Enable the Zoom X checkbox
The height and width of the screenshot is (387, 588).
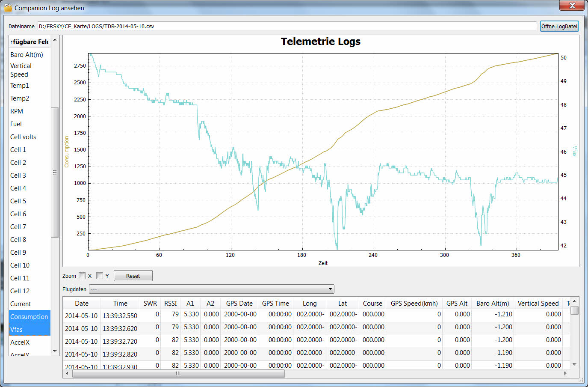tap(82, 276)
